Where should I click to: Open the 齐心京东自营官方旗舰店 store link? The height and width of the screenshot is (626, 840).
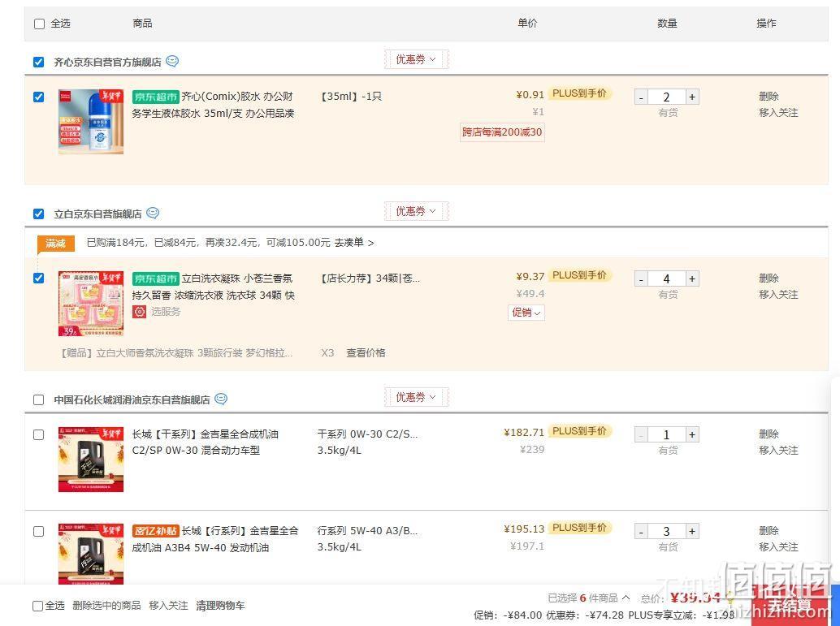pos(107,63)
